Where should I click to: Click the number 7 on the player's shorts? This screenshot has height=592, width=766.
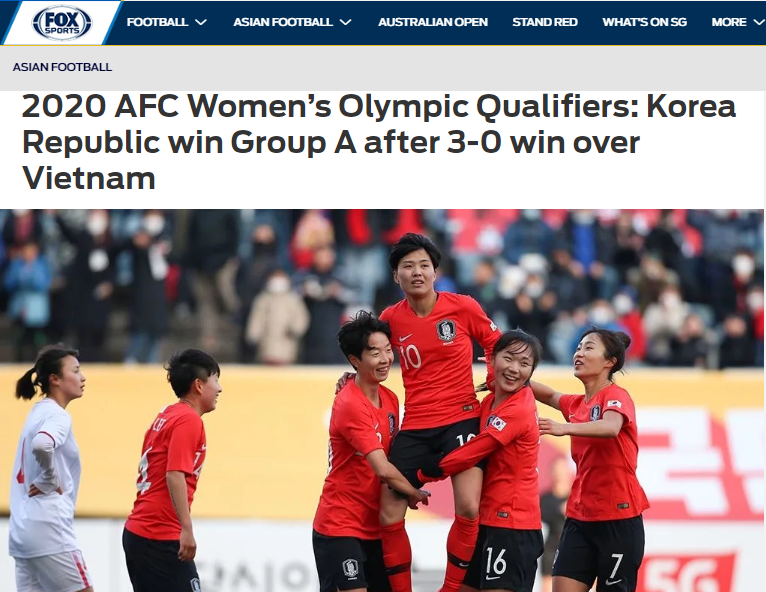pyautogui.click(x=616, y=567)
